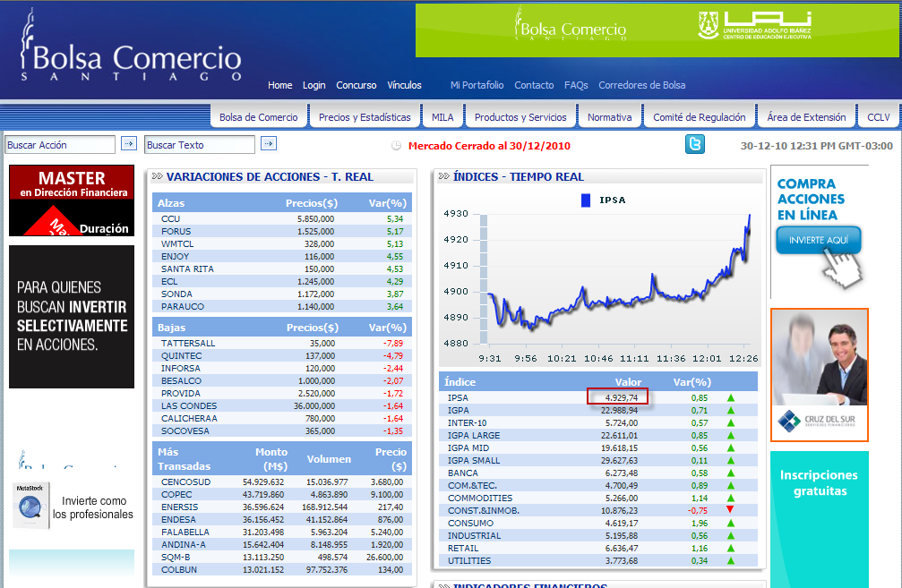Select the MILA tab
The width and height of the screenshot is (902, 588).
pyautogui.click(x=442, y=117)
